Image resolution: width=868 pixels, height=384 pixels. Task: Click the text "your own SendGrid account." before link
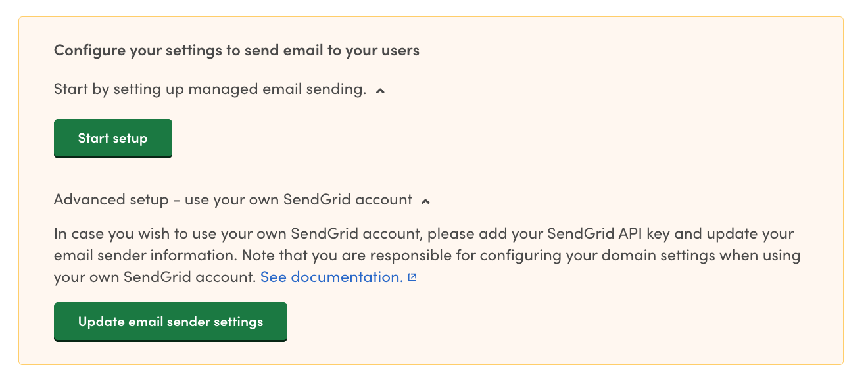[x=155, y=277]
